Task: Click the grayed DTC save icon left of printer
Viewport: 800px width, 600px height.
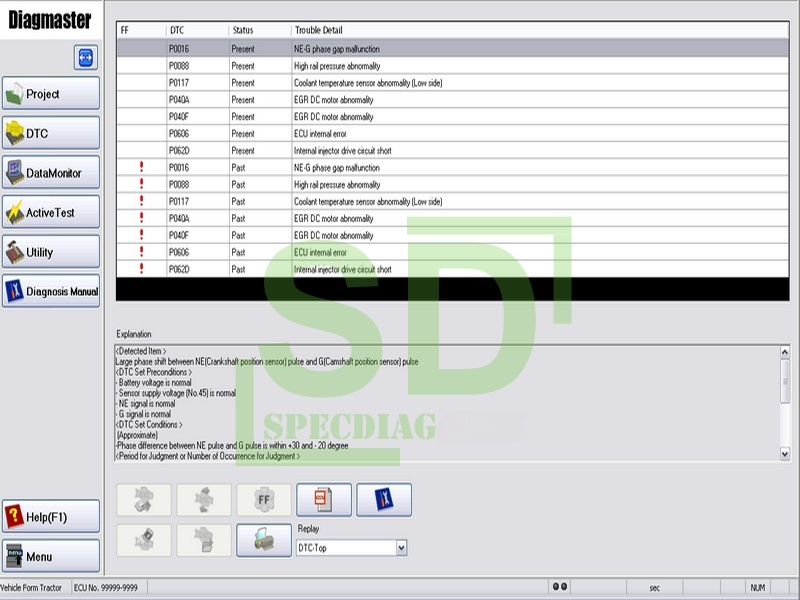Action: [x=204, y=540]
